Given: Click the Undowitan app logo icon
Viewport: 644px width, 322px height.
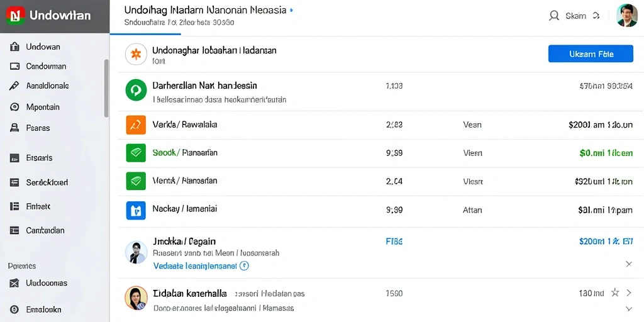Looking at the screenshot, I should [16, 16].
